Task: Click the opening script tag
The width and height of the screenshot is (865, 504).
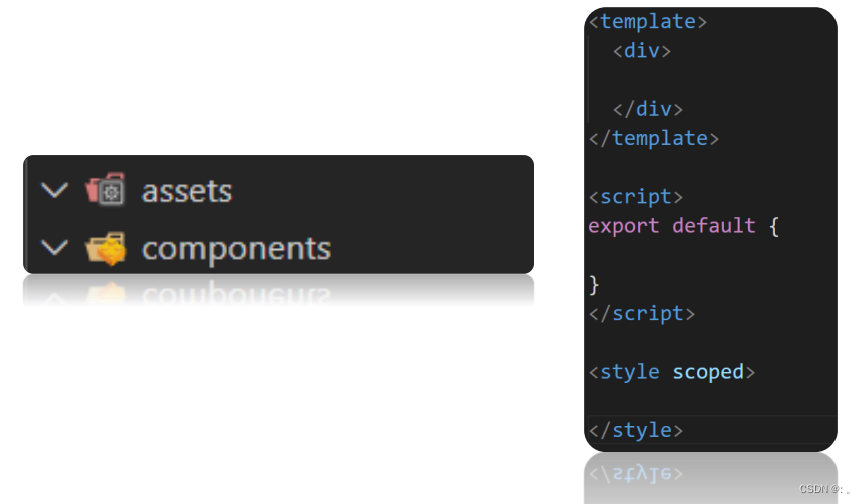Action: point(636,196)
